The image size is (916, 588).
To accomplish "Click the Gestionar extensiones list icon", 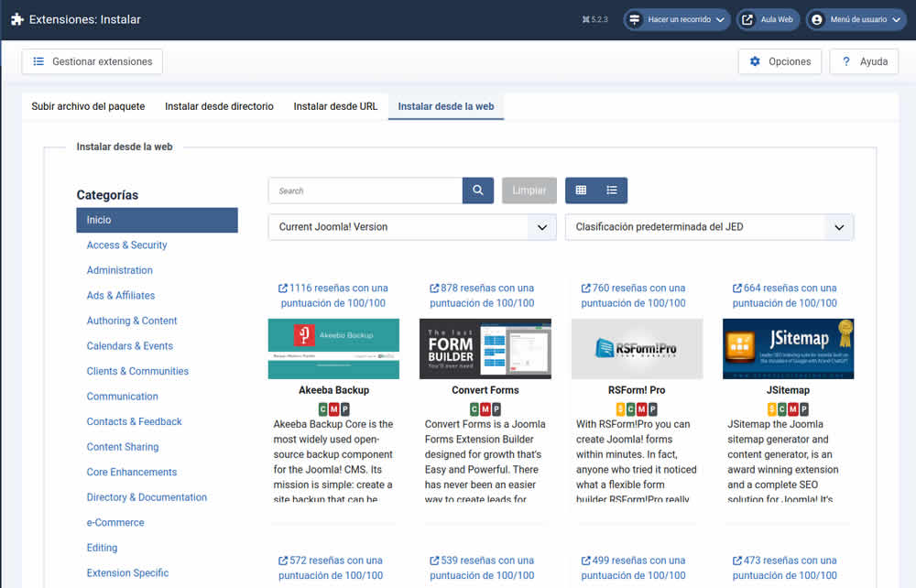I will [x=38, y=61].
